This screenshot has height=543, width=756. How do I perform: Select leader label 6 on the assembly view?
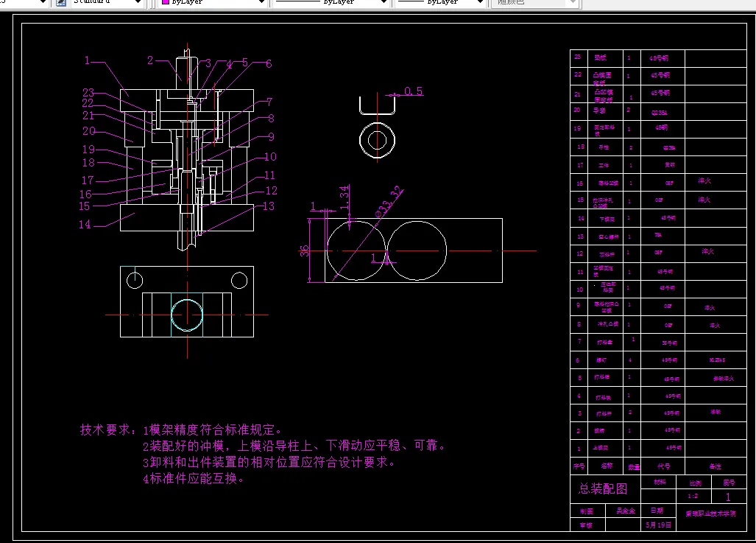(x=269, y=63)
